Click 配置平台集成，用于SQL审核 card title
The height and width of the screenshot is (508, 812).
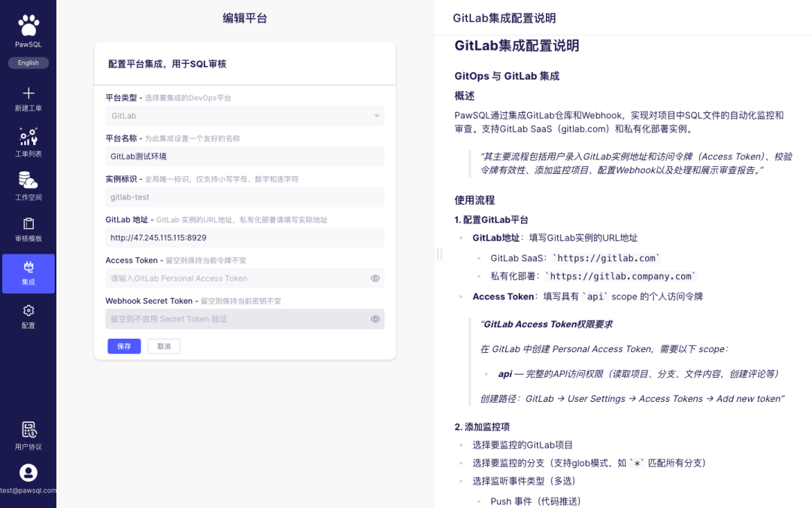tap(167, 64)
